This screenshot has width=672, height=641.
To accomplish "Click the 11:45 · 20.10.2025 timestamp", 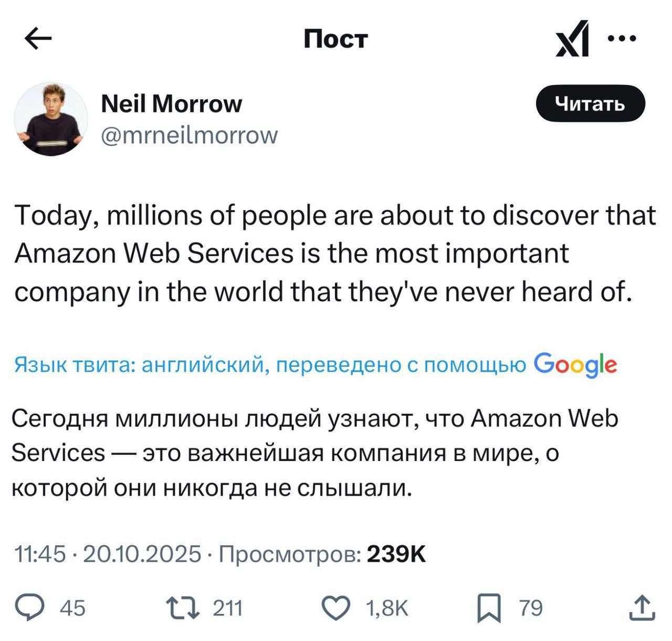I will pos(108,554).
